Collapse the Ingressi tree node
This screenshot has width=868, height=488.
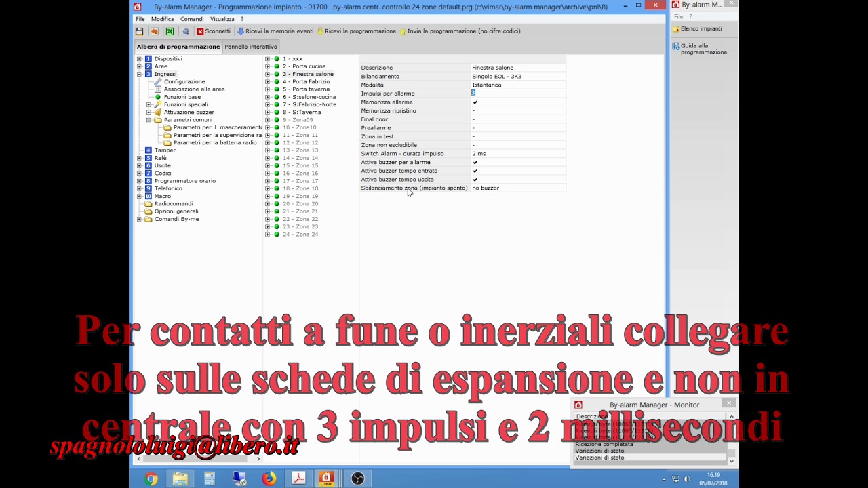(139, 74)
